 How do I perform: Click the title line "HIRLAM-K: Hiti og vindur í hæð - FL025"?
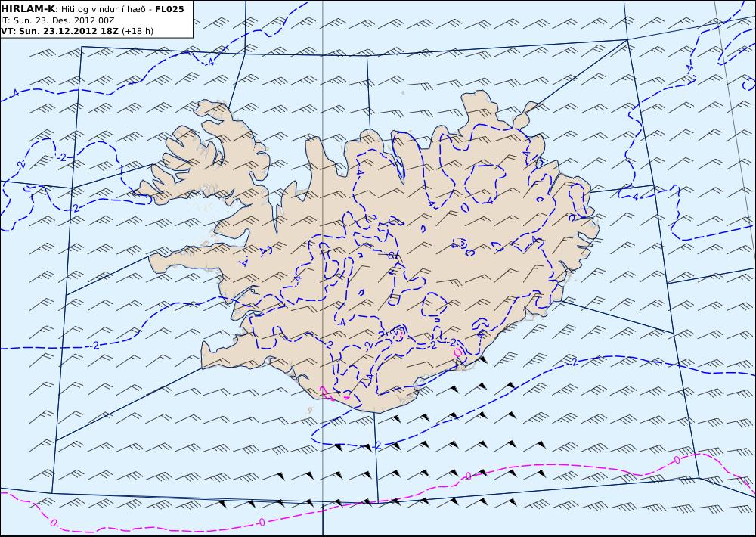[92, 9]
